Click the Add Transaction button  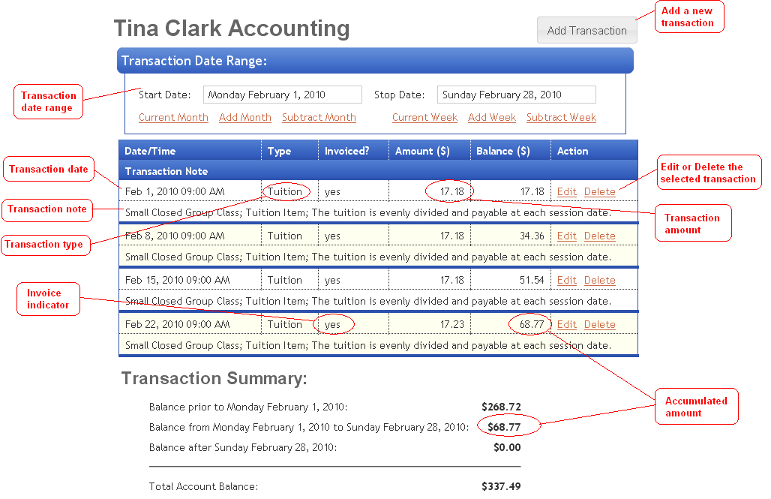tap(586, 30)
